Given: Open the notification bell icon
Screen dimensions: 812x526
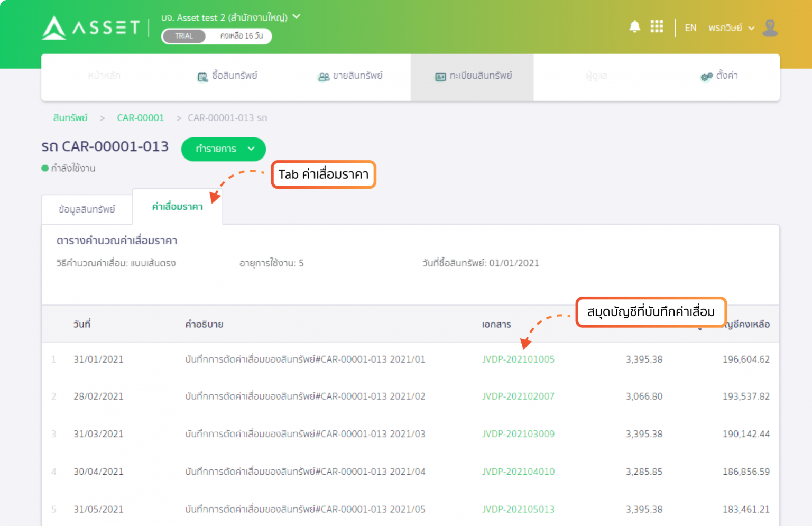Looking at the screenshot, I should point(634,26).
